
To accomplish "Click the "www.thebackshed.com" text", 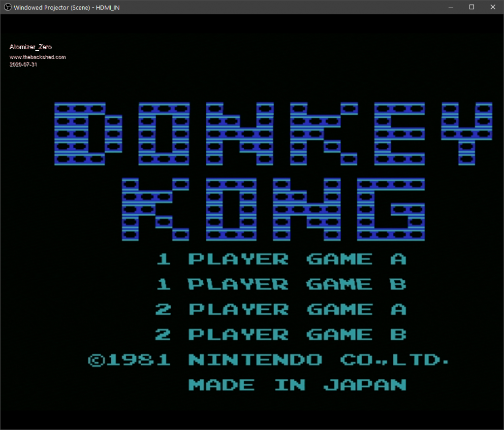I will [x=37, y=57].
